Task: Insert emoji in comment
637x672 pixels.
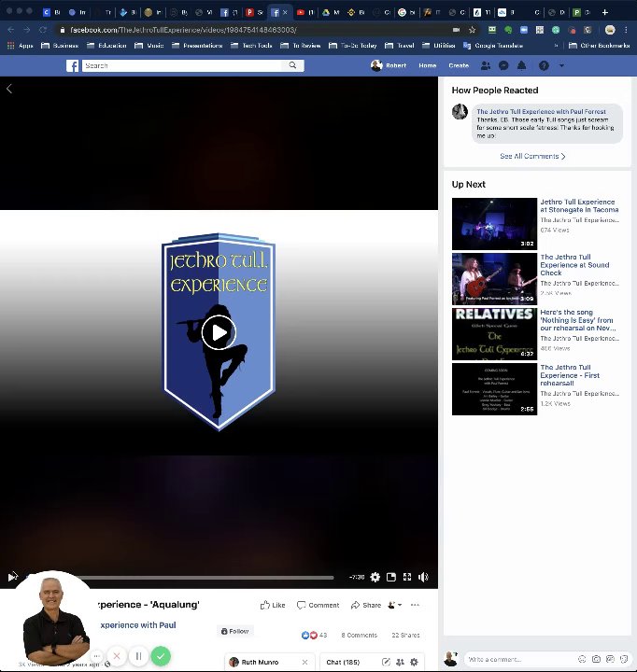Action: pyautogui.click(x=582, y=659)
